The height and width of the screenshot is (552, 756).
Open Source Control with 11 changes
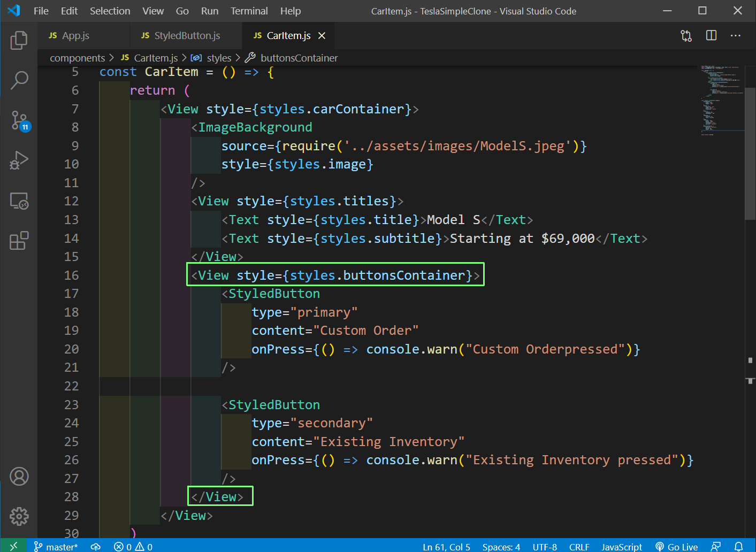[x=19, y=120]
